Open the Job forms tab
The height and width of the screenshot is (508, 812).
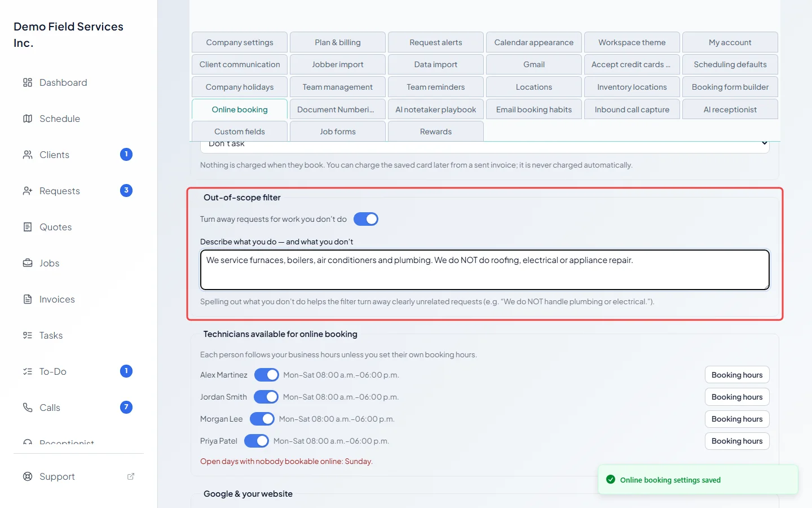tap(338, 132)
